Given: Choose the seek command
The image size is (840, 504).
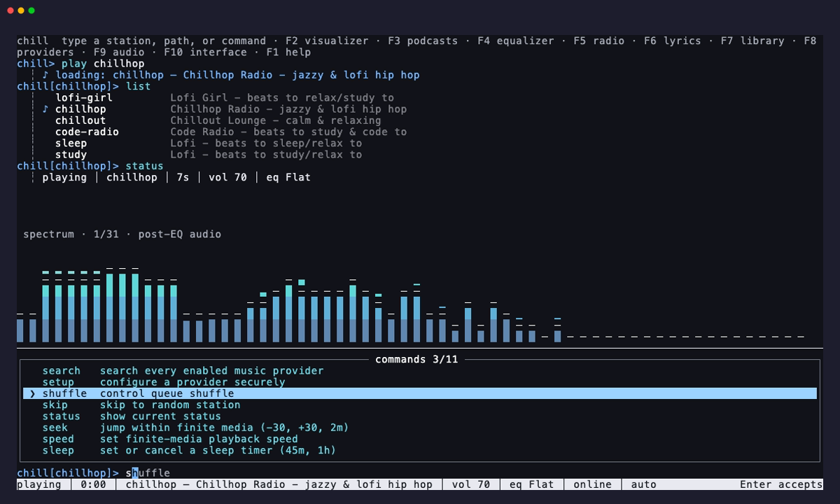Looking at the screenshot, I should tap(420, 428).
